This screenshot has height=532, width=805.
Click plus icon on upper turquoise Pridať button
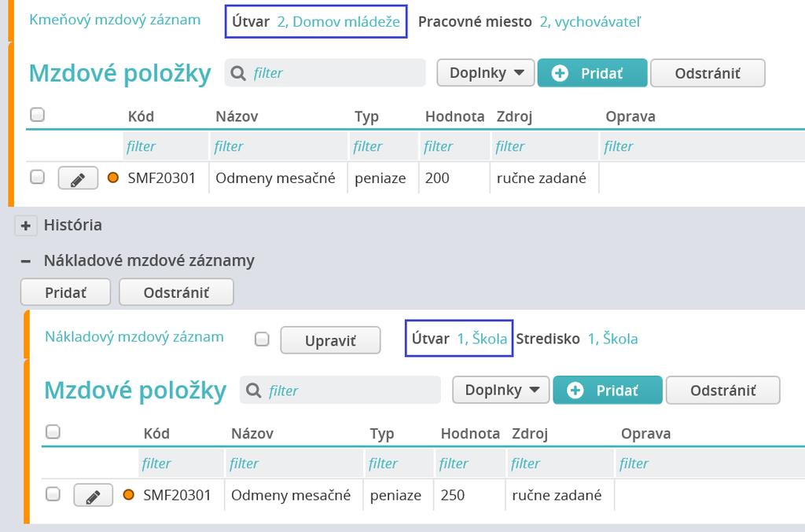(x=560, y=73)
